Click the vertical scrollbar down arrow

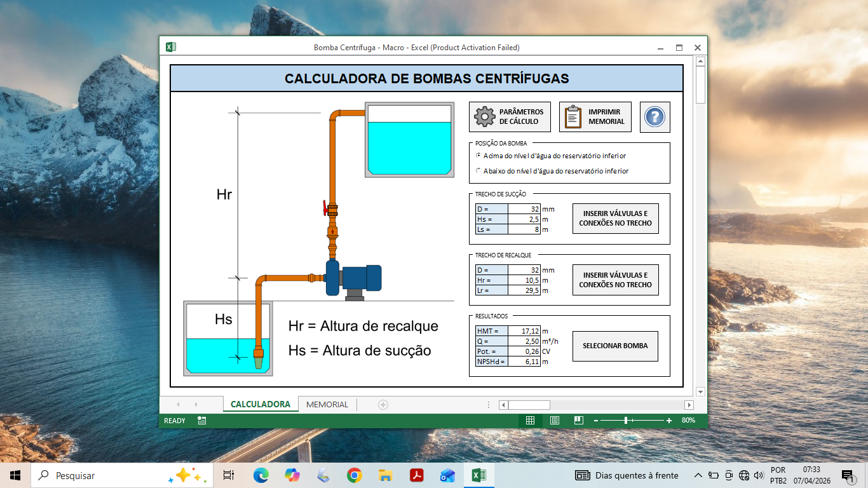pyautogui.click(x=701, y=391)
